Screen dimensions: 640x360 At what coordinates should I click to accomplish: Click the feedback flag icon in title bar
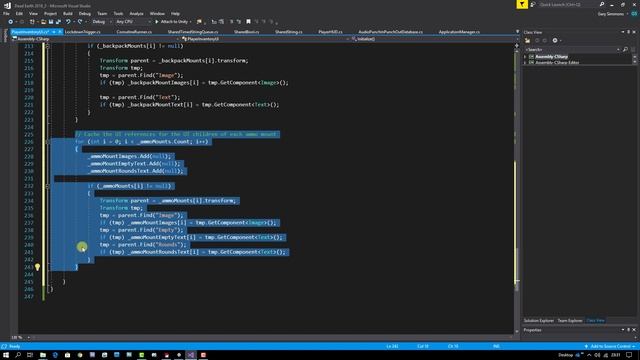(522, 4)
